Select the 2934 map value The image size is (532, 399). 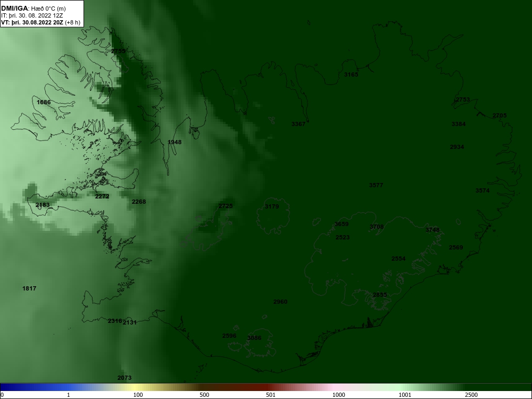click(x=457, y=147)
